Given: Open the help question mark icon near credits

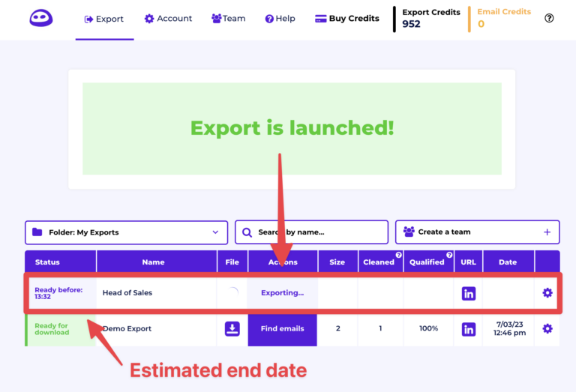Looking at the screenshot, I should pyautogui.click(x=549, y=18).
